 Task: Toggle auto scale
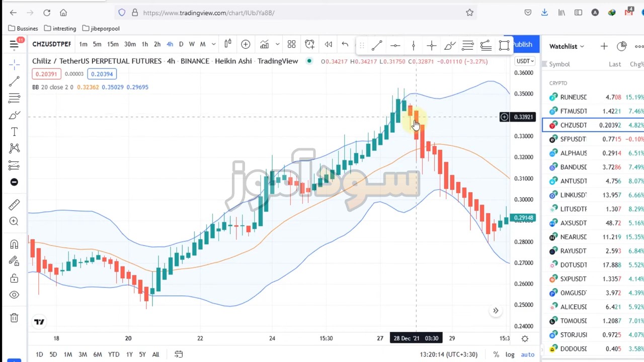pos(528,354)
